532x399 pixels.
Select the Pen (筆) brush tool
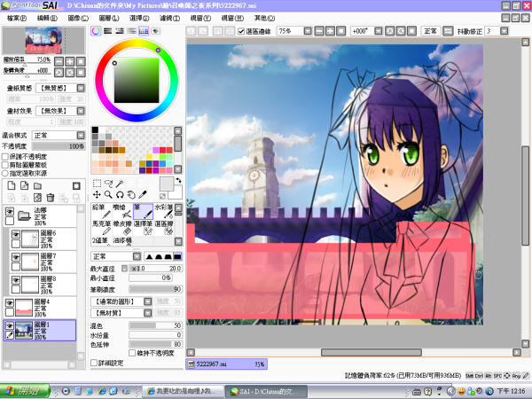(143, 211)
